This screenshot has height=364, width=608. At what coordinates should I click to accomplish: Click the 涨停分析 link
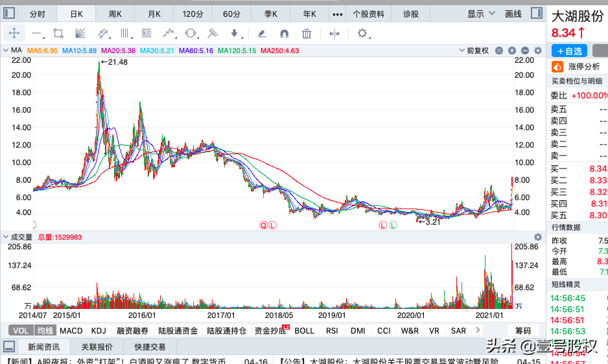tap(584, 67)
